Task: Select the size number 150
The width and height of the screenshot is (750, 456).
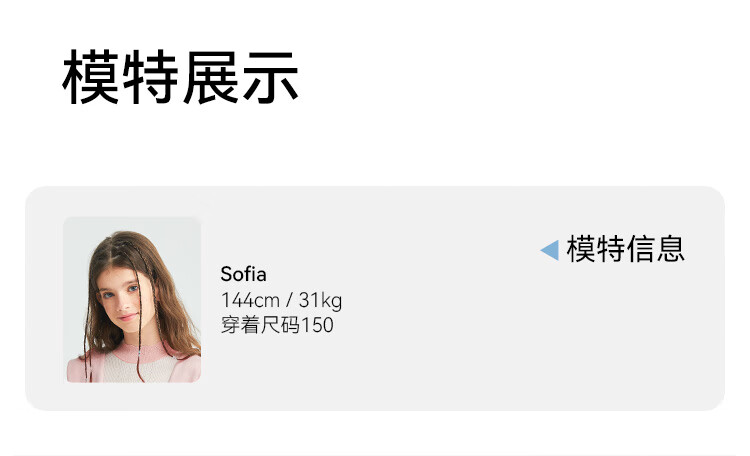Action: pyautogui.click(x=317, y=325)
